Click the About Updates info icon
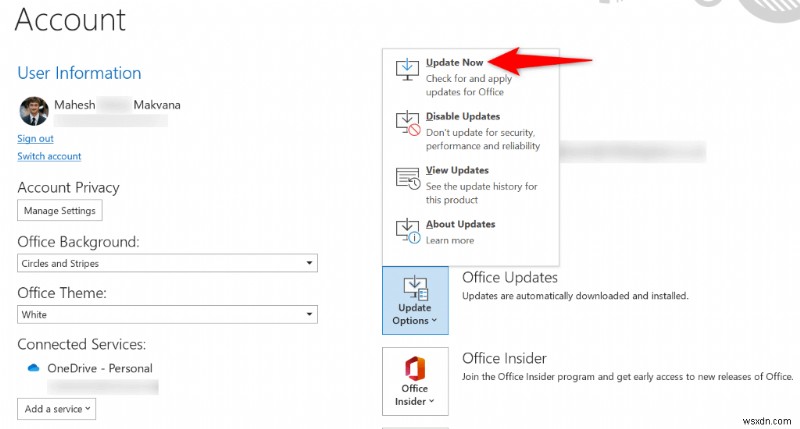Image resolution: width=800 pixels, height=429 pixels. point(408,232)
